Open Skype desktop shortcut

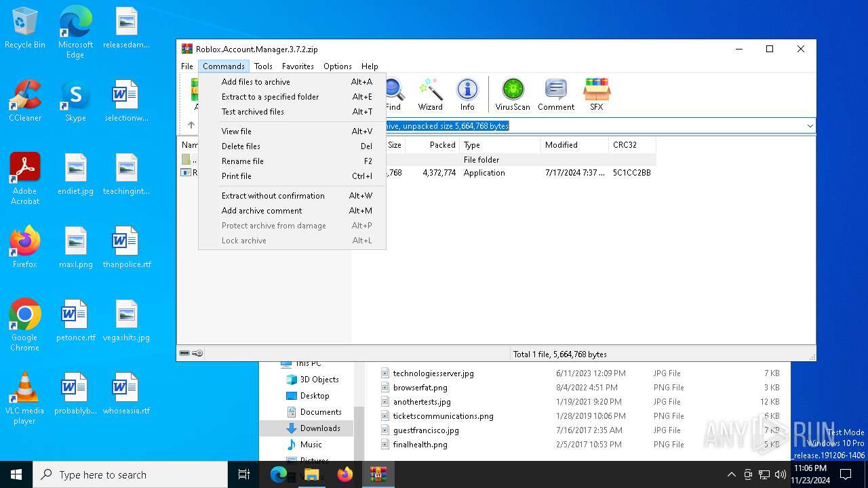click(x=75, y=101)
